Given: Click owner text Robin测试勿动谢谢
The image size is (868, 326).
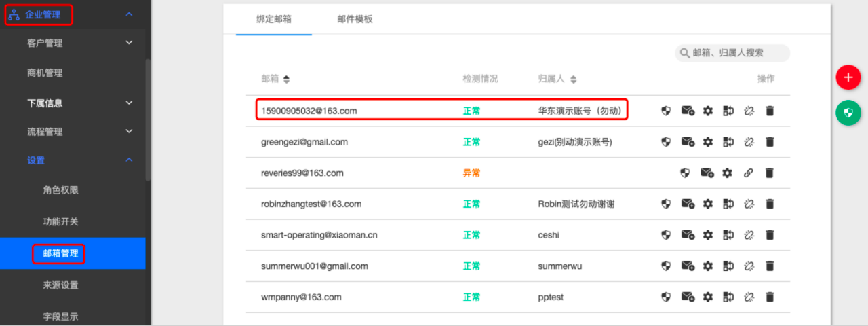Looking at the screenshot, I should click(x=576, y=204).
